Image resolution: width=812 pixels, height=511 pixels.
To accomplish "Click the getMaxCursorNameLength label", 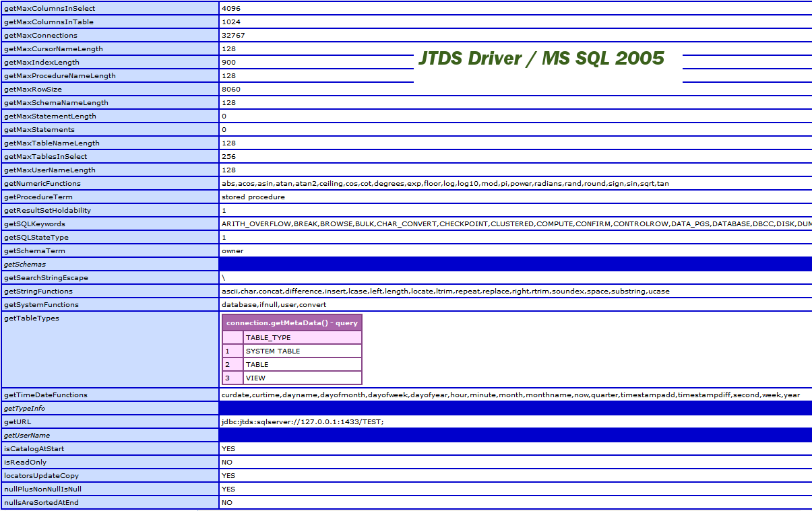I will (53, 49).
